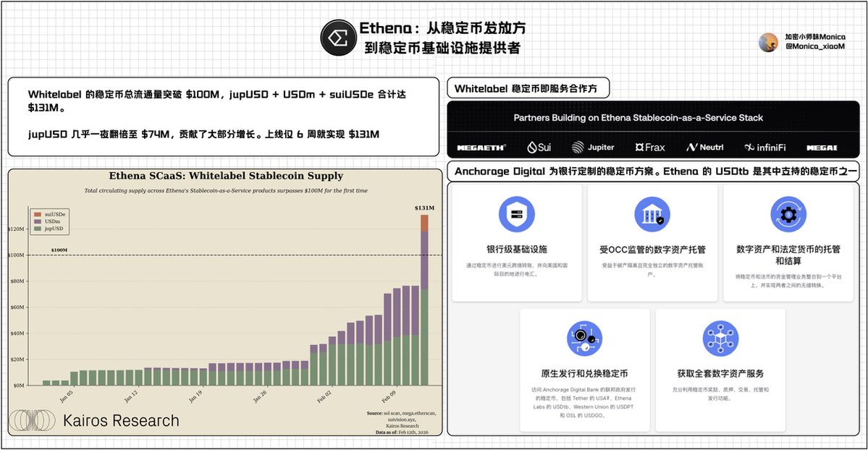This screenshot has width=868, height=450.
Task: Click the tallest final bar in the chart
Action: click(x=425, y=300)
